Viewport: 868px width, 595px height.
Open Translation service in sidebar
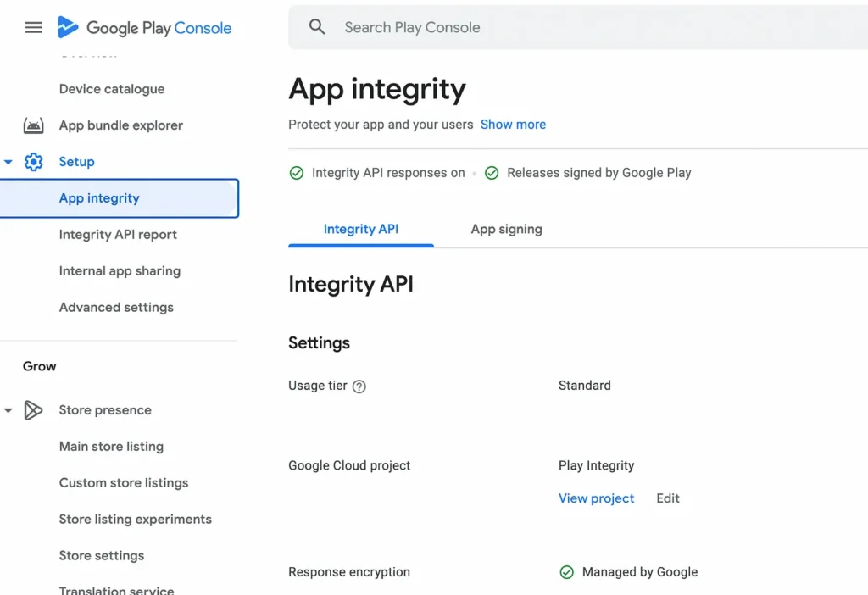[117, 590]
